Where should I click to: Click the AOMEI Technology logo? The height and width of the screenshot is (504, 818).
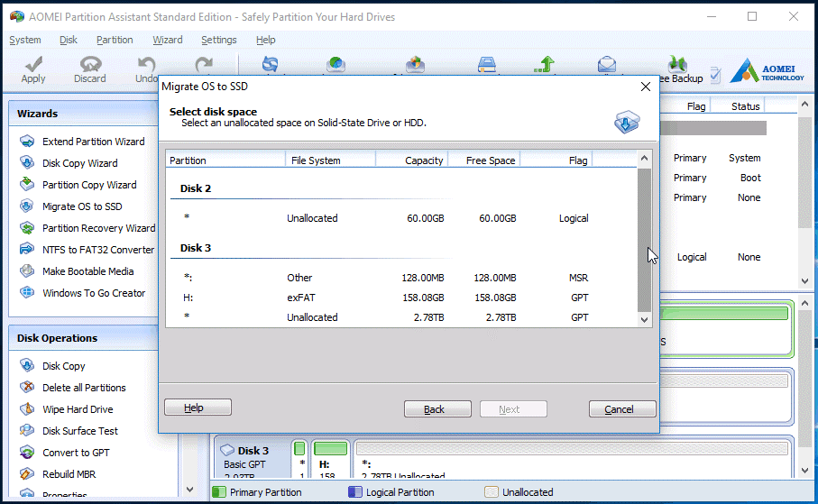click(767, 70)
